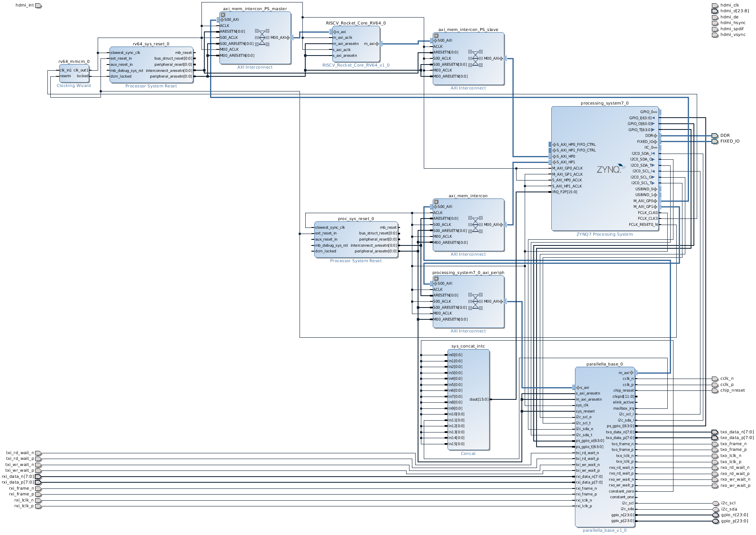Select the rv64_mmcm_0 block title

(x=74, y=62)
